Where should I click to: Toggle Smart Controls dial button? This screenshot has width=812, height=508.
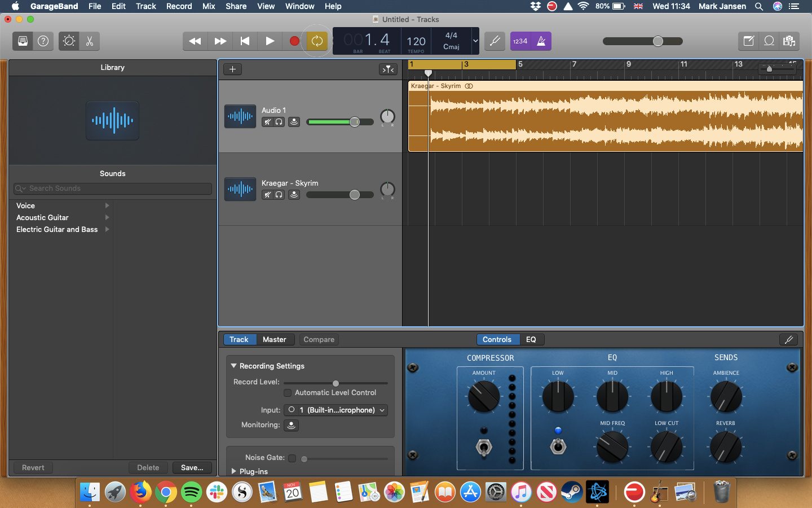pos(69,41)
